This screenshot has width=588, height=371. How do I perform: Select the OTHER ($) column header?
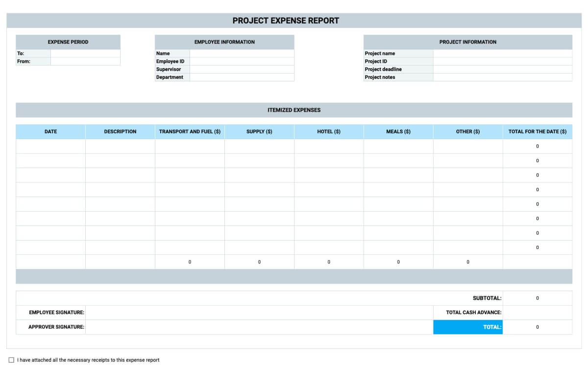pos(468,132)
